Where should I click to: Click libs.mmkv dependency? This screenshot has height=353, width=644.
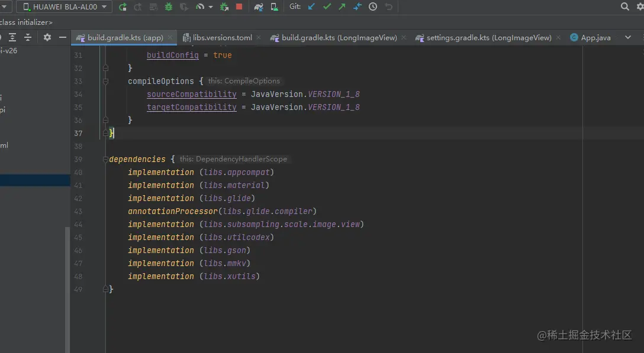(x=225, y=263)
